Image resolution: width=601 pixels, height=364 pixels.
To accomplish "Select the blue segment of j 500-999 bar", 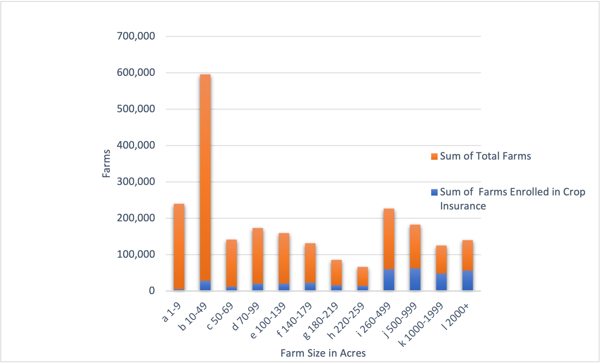I will pyautogui.click(x=415, y=279).
